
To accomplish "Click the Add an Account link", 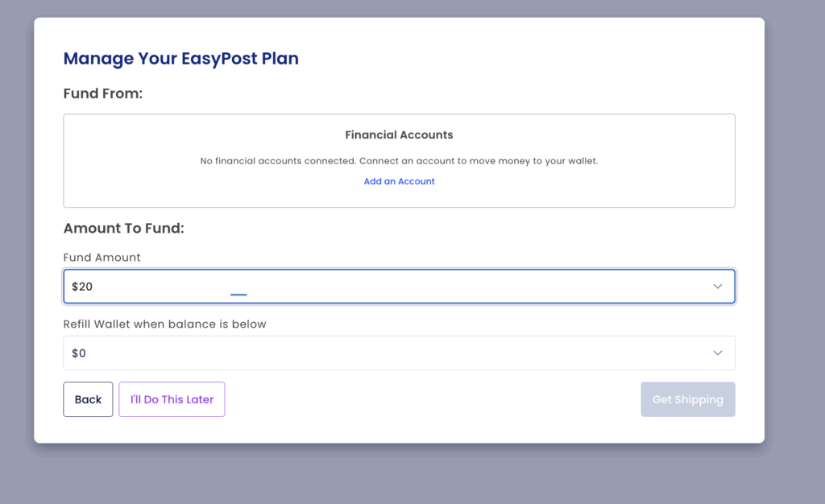I will (399, 182).
